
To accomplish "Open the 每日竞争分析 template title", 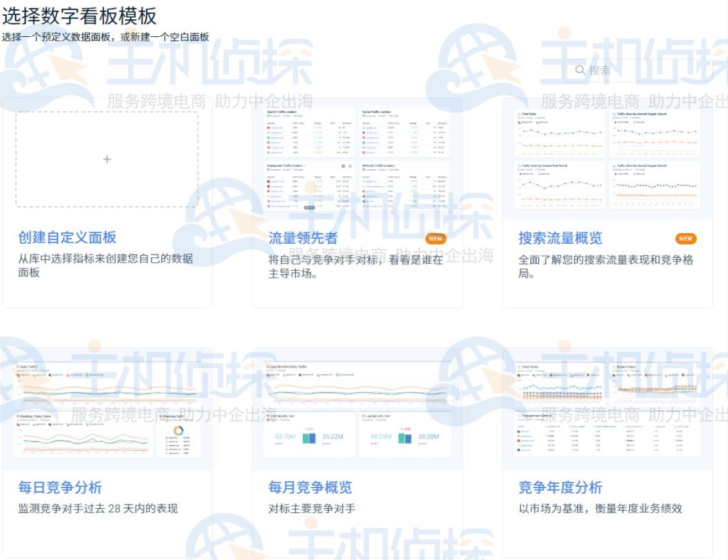I will point(60,488).
